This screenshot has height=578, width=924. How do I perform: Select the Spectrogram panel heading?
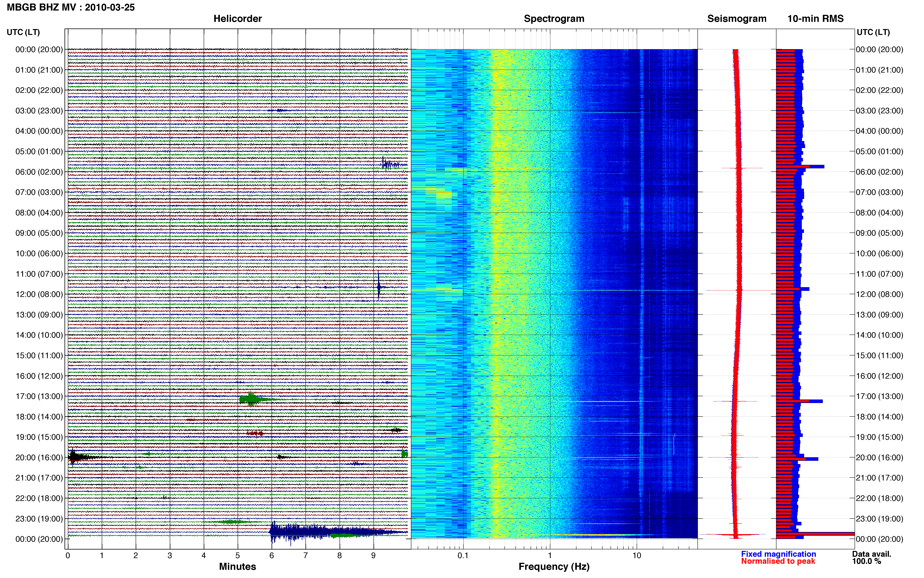[x=554, y=19]
